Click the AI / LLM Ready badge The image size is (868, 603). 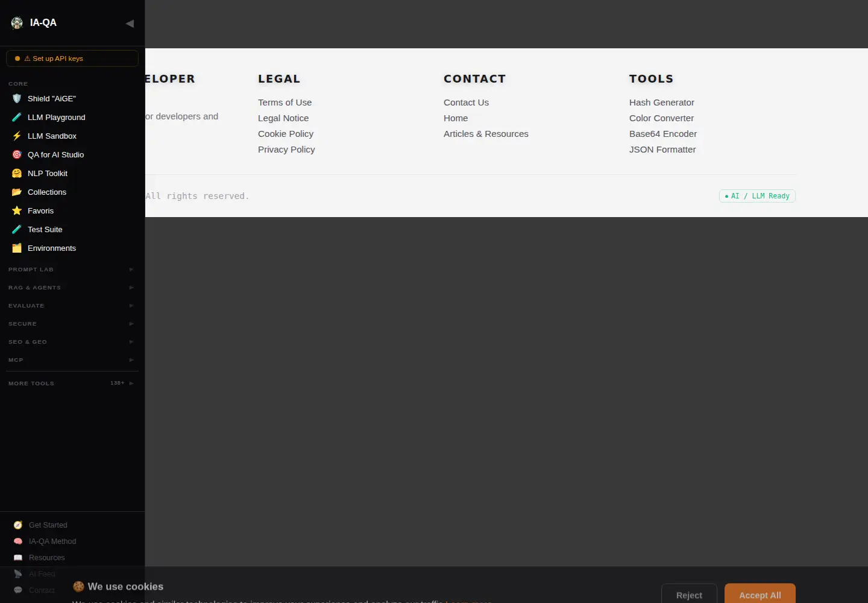click(x=757, y=196)
